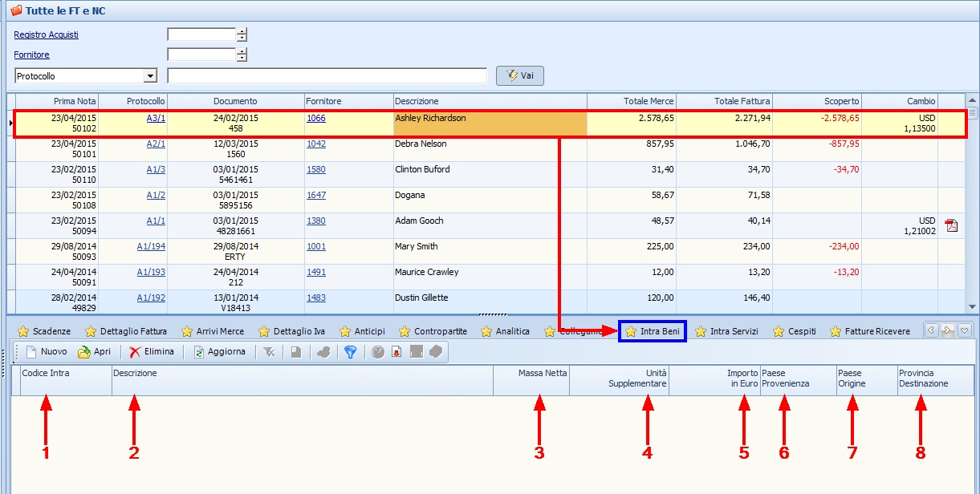This screenshot has width=980, height=494.
Task: Click the Registro Acquisti link label
Action: pyautogui.click(x=47, y=34)
